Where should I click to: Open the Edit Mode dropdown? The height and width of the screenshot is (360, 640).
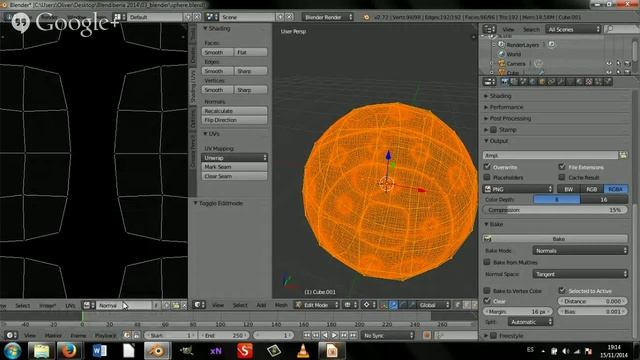pyautogui.click(x=316, y=305)
